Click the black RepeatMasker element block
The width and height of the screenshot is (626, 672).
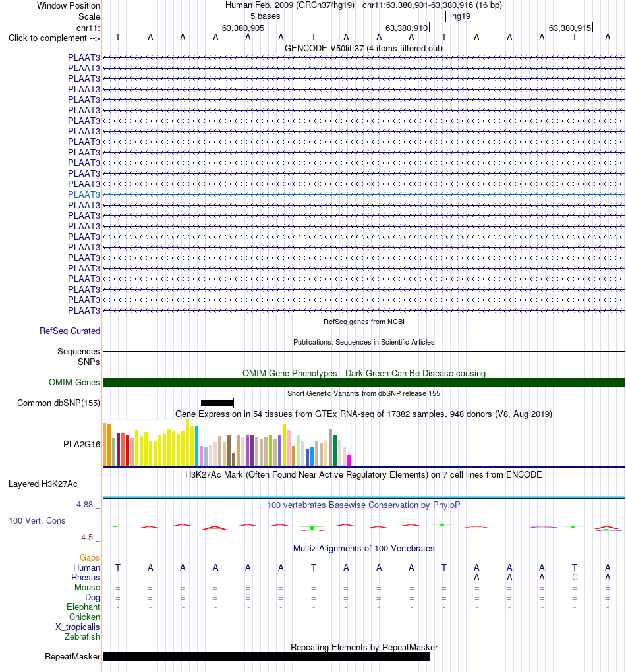coord(266,657)
